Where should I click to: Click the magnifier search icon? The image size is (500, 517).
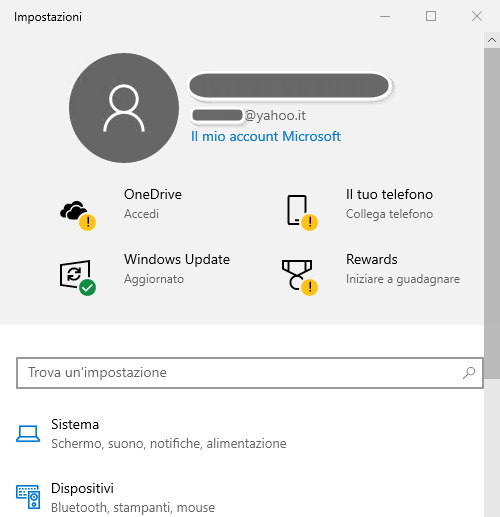469,373
